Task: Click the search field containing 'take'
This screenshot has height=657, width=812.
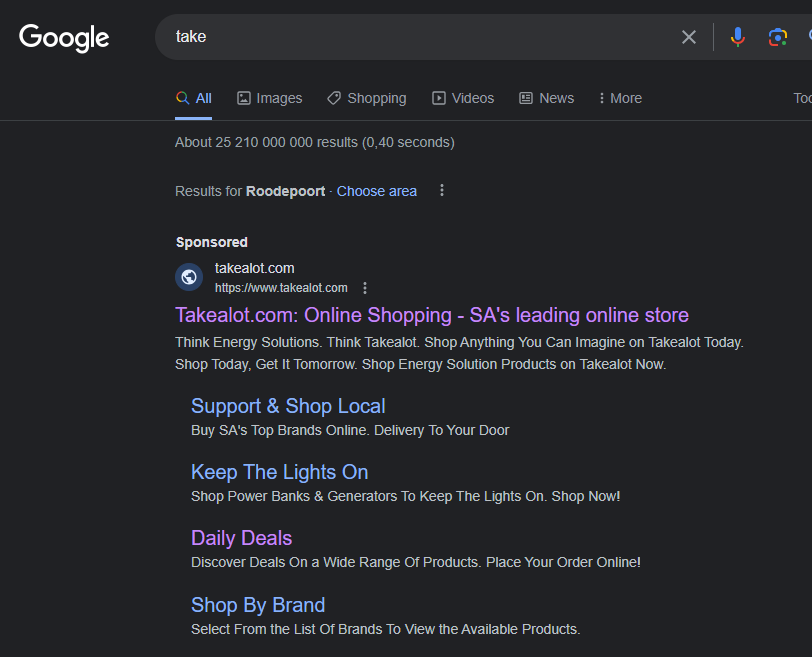Action: point(425,37)
